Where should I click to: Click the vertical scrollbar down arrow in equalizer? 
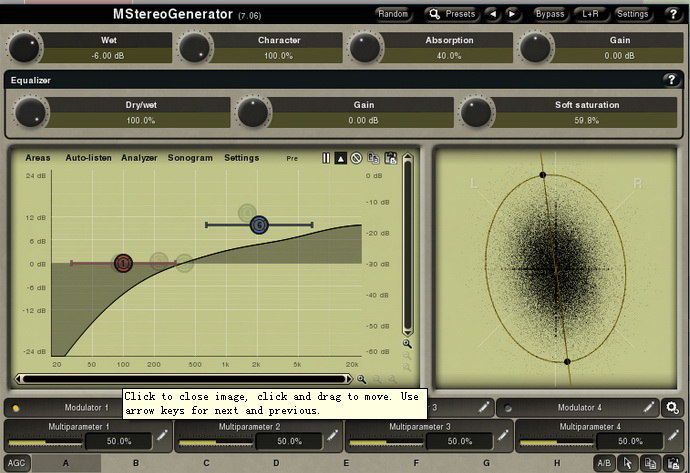pos(407,332)
